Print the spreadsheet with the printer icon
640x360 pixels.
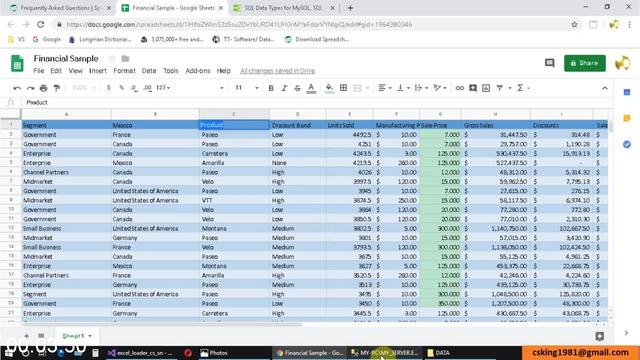point(44,88)
